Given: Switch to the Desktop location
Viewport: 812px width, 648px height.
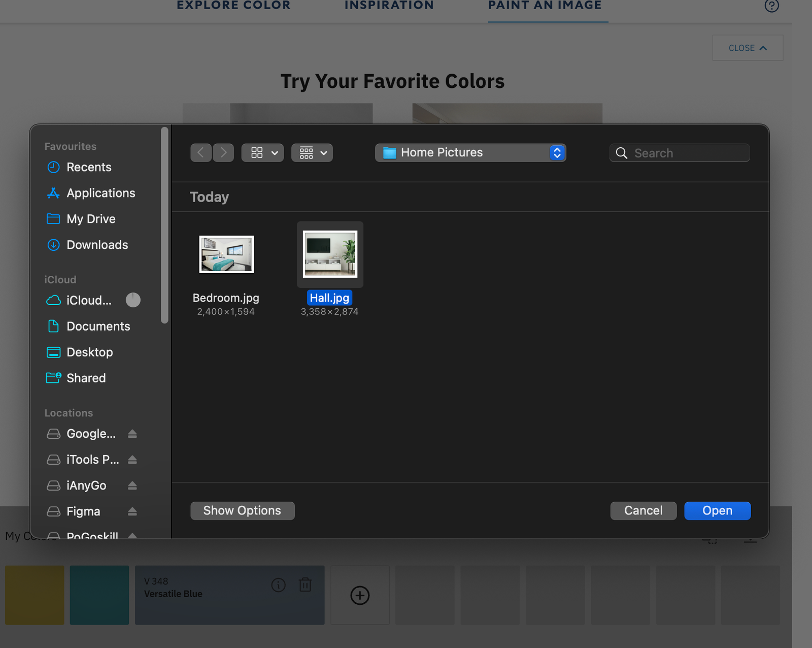Looking at the screenshot, I should [90, 352].
